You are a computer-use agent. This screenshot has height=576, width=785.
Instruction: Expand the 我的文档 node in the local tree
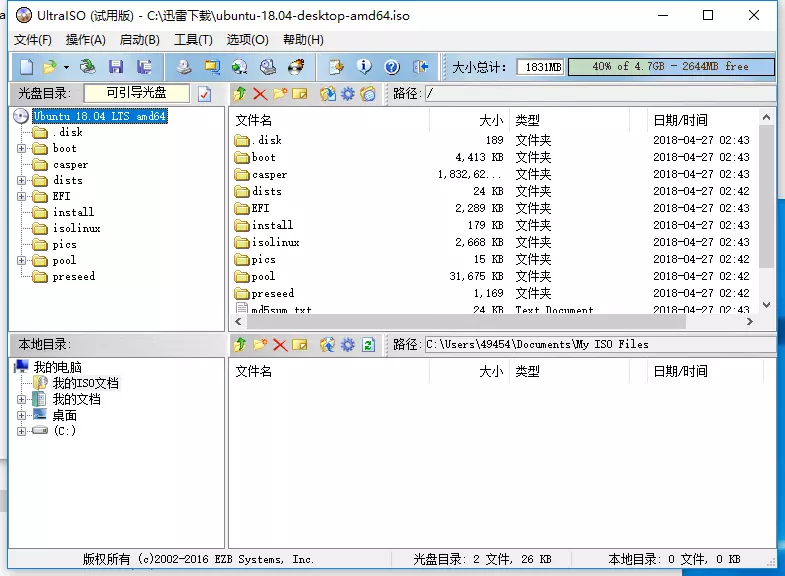pos(21,399)
